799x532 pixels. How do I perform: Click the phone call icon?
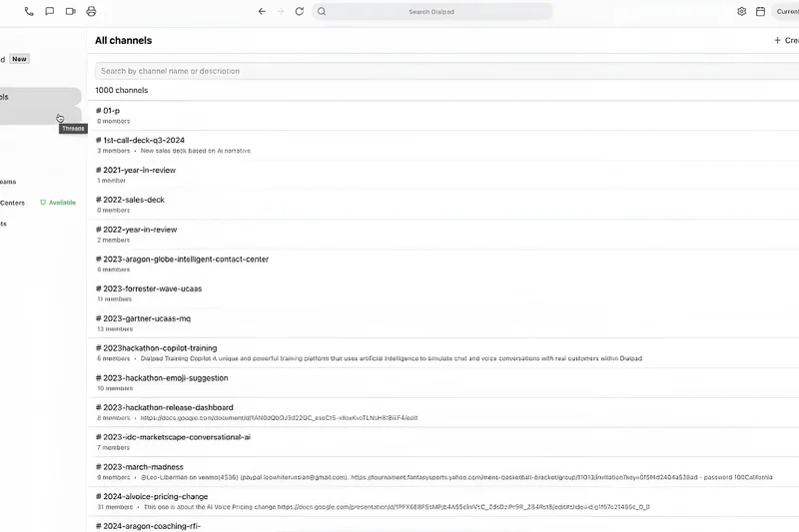tap(28, 12)
